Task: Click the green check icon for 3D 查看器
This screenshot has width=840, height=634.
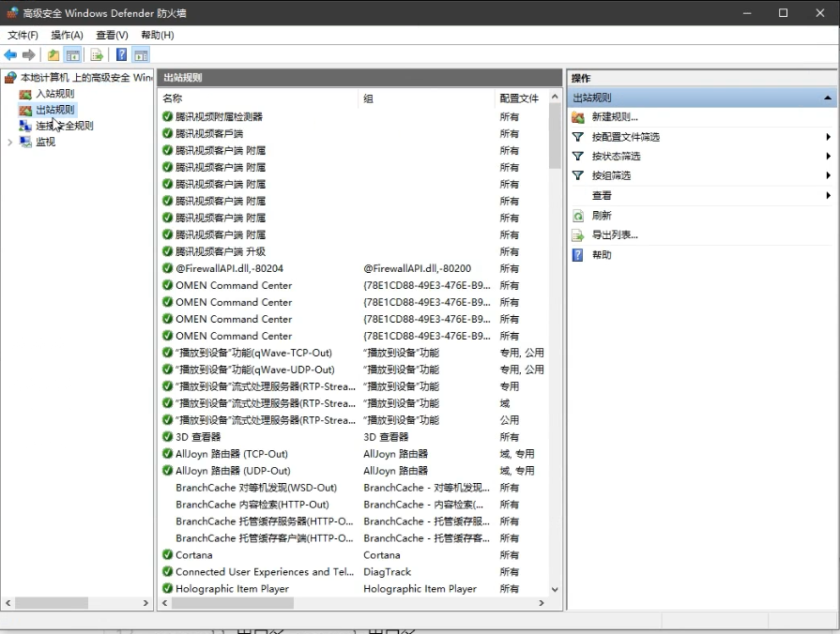Action: coord(168,436)
